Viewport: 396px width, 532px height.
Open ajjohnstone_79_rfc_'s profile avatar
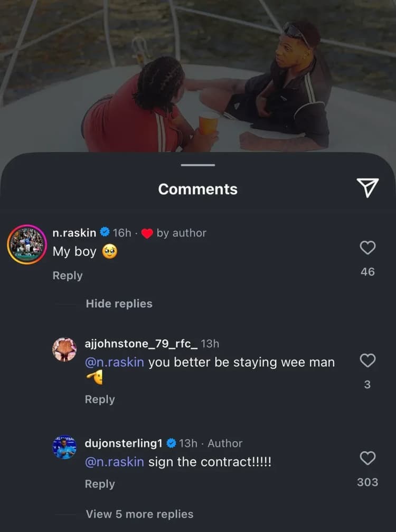click(64, 349)
